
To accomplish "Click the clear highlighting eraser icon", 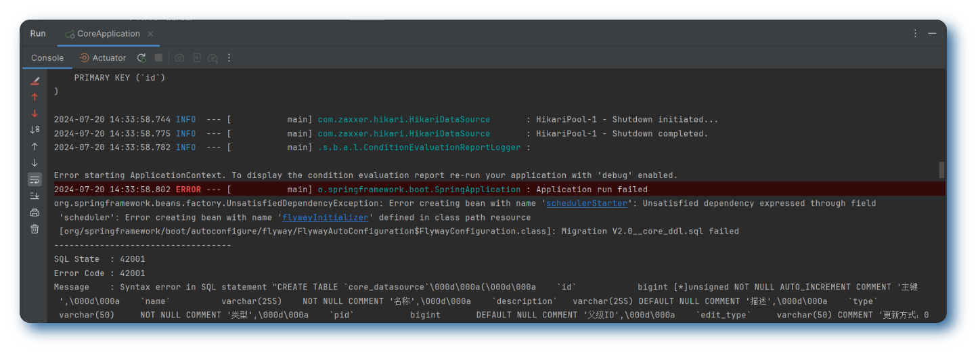I will click(x=35, y=81).
